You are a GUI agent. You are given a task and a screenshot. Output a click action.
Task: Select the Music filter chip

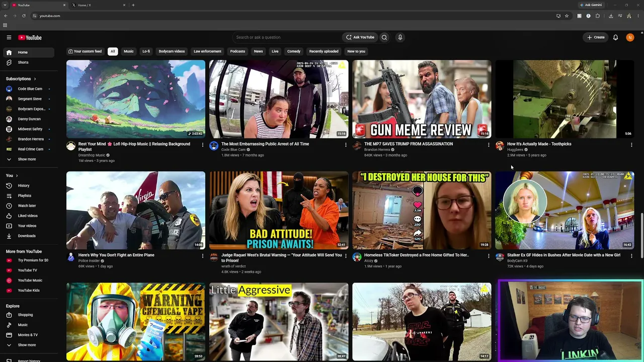tap(129, 51)
